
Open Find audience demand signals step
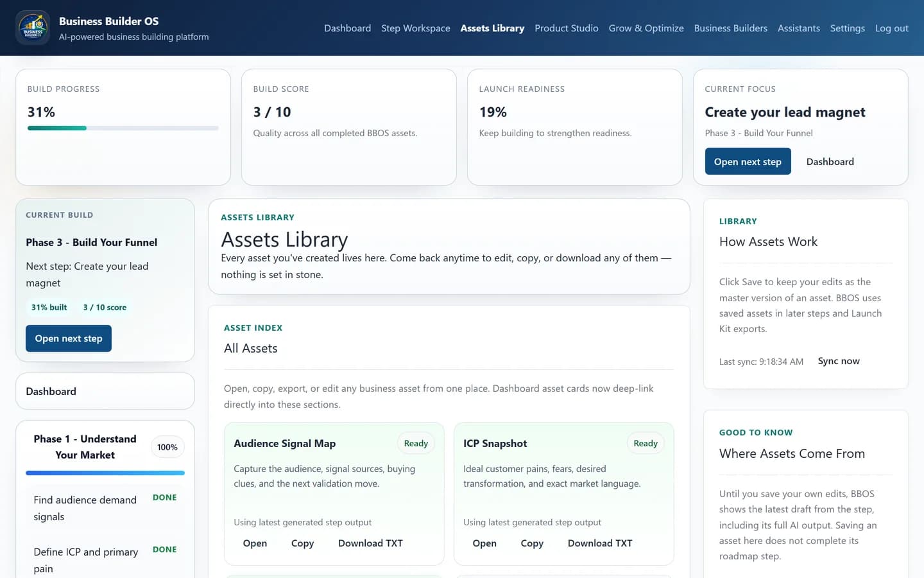(x=105, y=508)
